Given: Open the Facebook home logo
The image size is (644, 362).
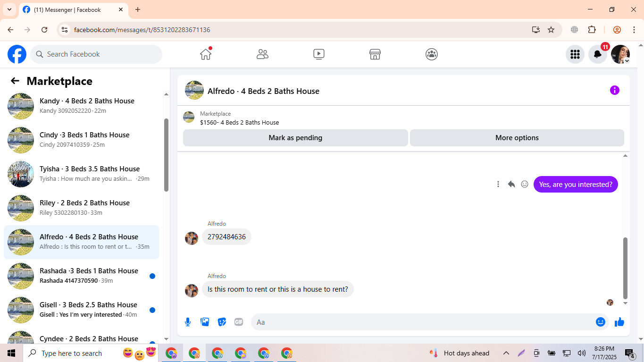Looking at the screenshot, I should [17, 54].
